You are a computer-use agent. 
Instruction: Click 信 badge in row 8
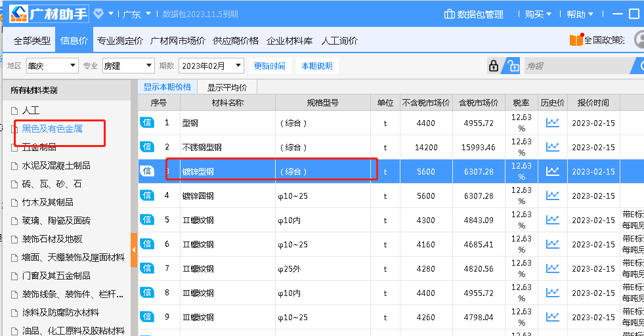pos(147,293)
